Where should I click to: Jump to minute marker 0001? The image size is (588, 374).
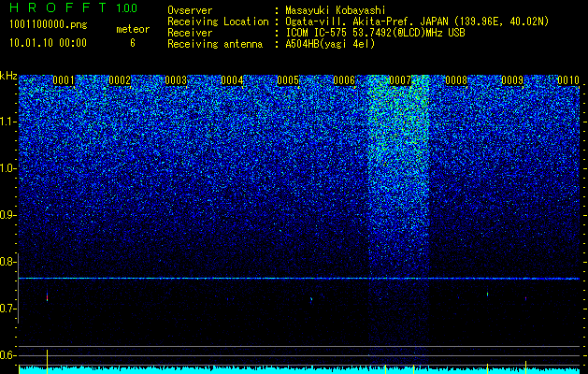click(64, 80)
